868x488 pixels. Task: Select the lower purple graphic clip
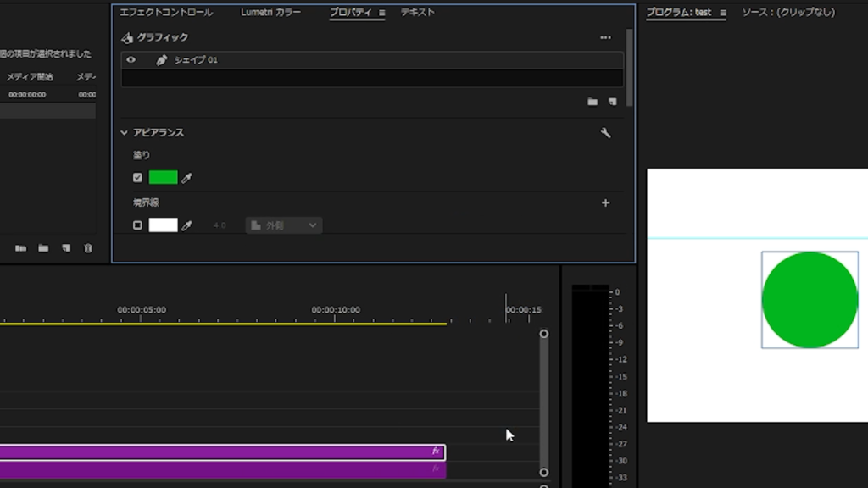tap(223, 469)
